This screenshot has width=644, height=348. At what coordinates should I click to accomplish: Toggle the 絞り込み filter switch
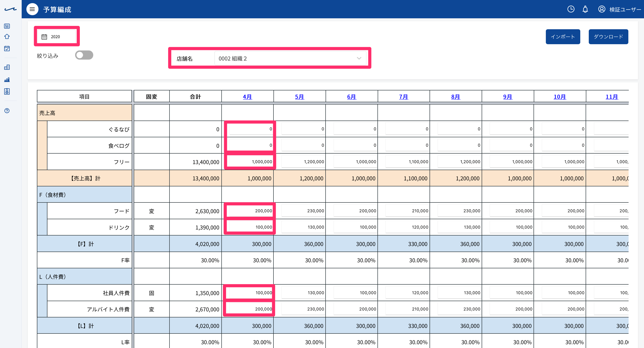click(84, 55)
